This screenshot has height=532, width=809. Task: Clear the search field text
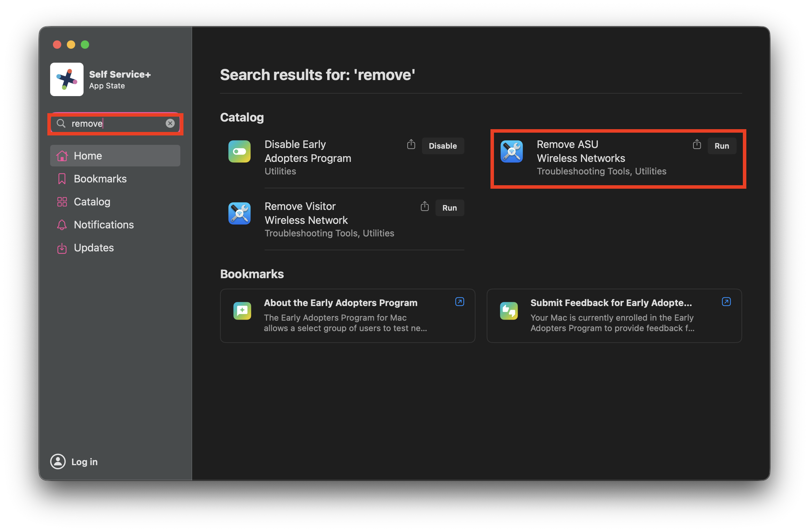coord(170,123)
